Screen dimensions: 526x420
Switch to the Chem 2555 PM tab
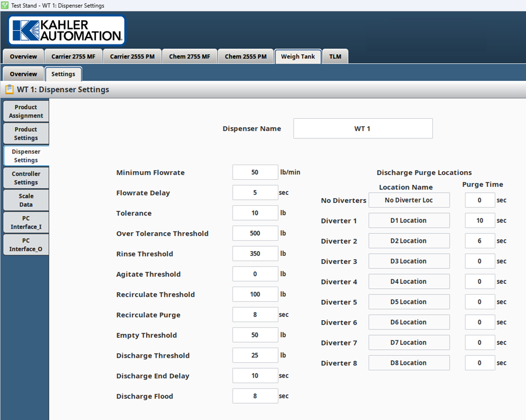point(245,57)
